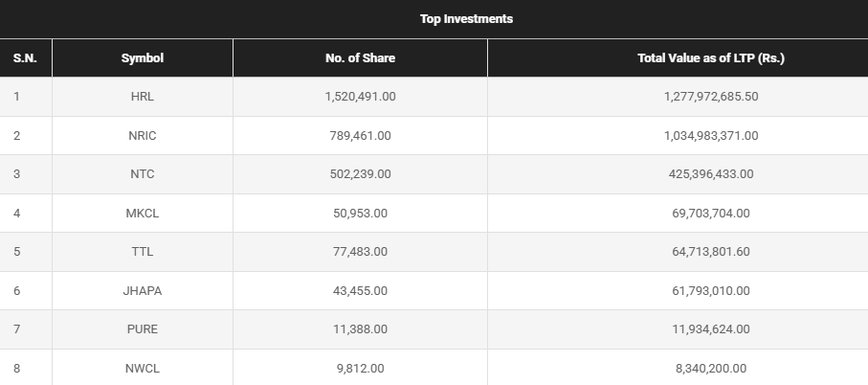Image resolution: width=868 pixels, height=385 pixels.
Task: Open the MKCL symbol entry
Action: 143,214
